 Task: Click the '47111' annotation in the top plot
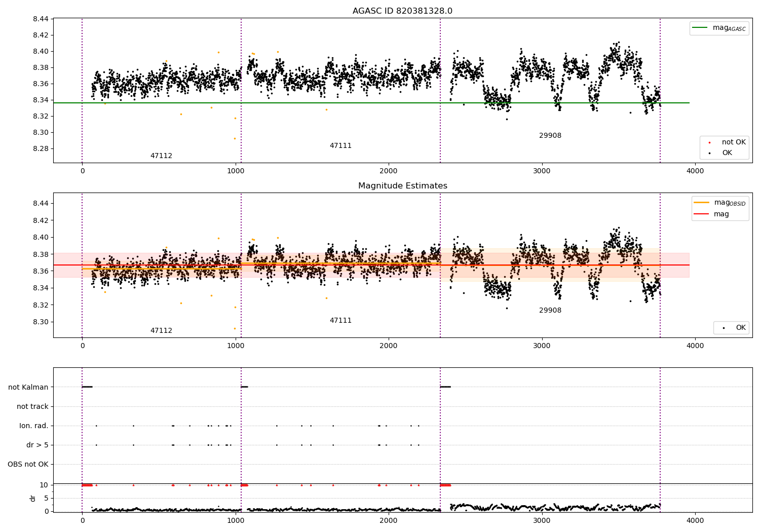pos(340,146)
